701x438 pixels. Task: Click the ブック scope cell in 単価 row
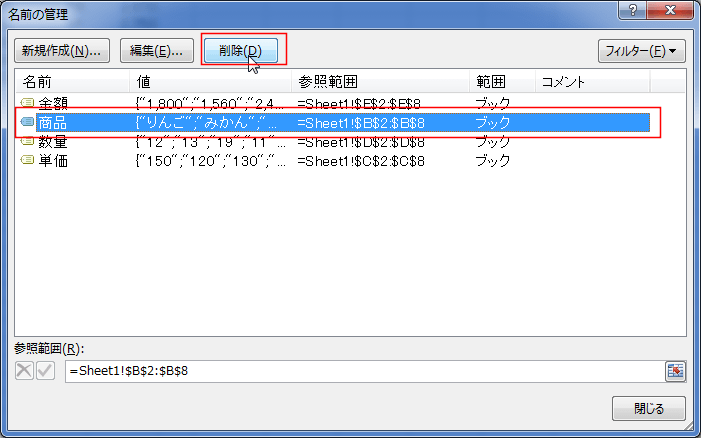pyautogui.click(x=492, y=161)
